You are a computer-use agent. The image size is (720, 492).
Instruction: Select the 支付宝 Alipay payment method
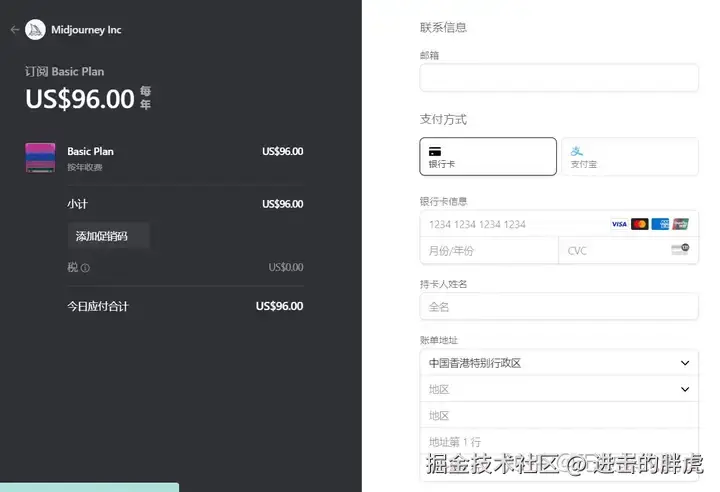click(x=630, y=157)
